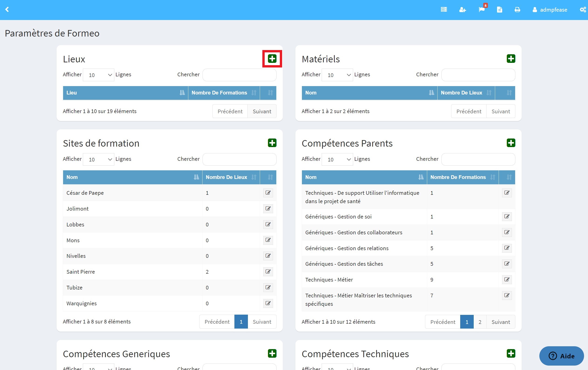The height and width of the screenshot is (370, 588).
Task: Edit Génériques - Gestion des tâches row
Action: click(507, 264)
